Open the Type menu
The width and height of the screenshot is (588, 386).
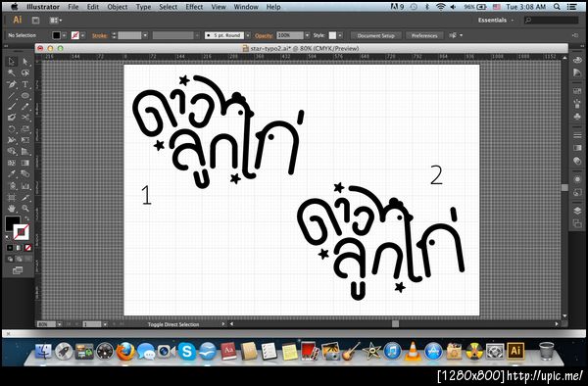(x=143, y=7)
